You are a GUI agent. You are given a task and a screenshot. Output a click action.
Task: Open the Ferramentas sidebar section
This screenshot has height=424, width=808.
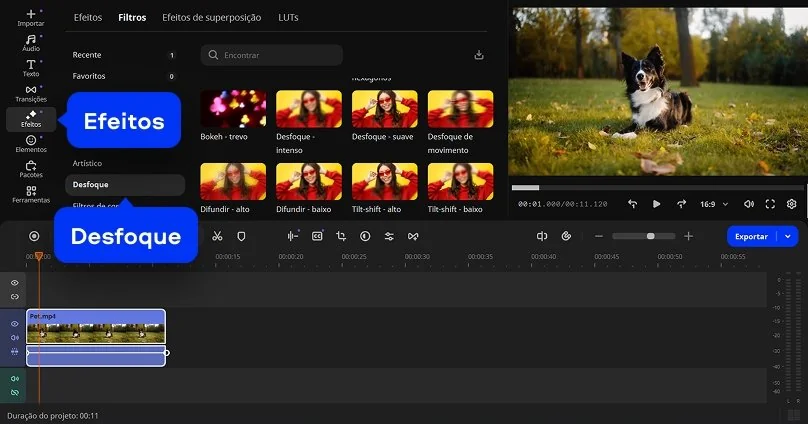[x=31, y=194]
